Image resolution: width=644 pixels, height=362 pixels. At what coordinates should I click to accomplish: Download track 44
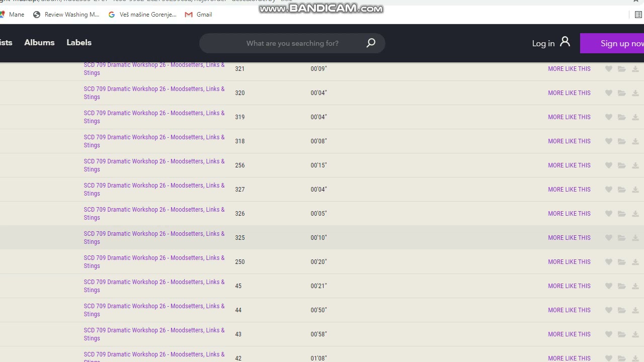pyautogui.click(x=635, y=310)
